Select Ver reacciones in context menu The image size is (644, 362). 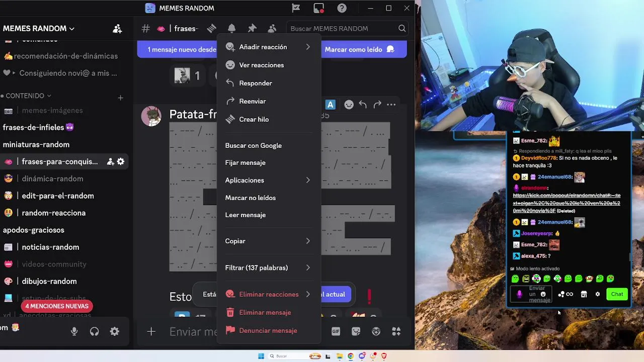269,65
